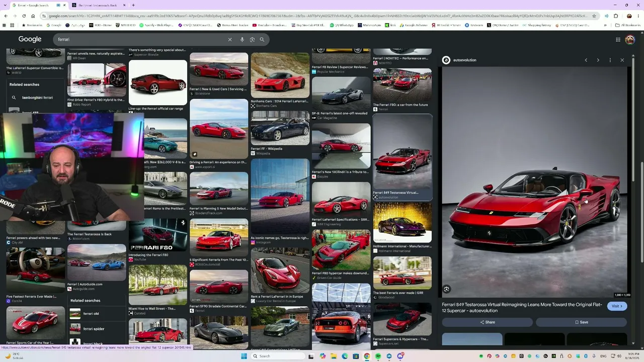Search inside image with the lens icon
644x362 pixels.
pos(446,289)
